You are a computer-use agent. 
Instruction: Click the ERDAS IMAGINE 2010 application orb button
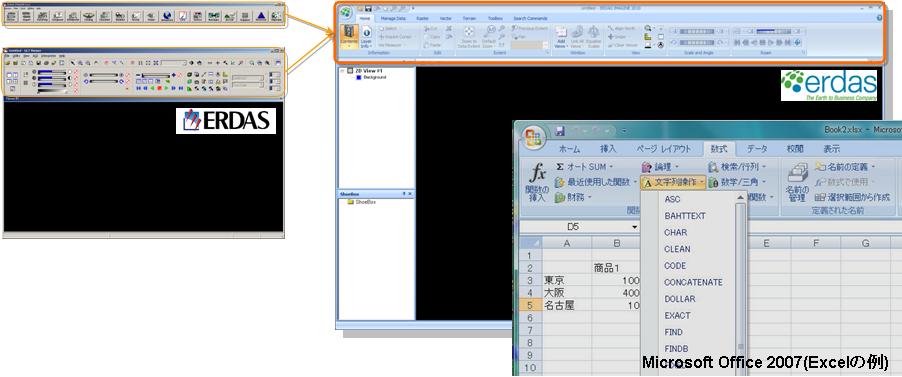click(345, 13)
